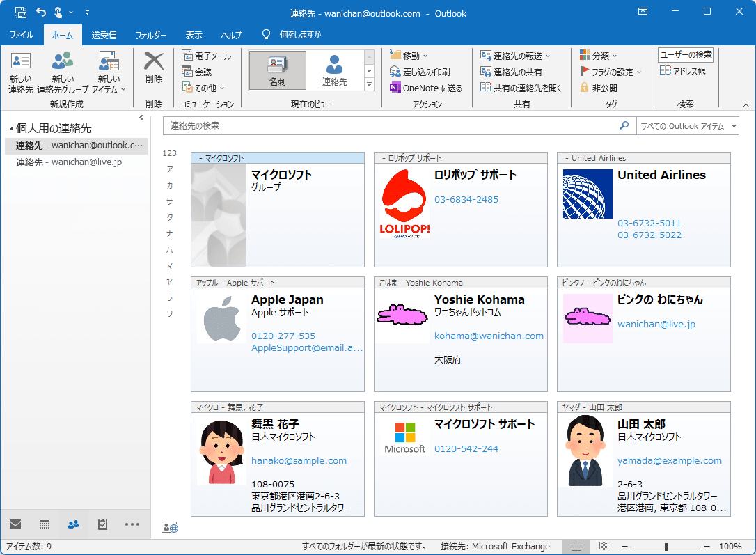Viewport: 756px width, 555px height.
Task: Switch to Mail navigation icon
Action: pos(15,524)
